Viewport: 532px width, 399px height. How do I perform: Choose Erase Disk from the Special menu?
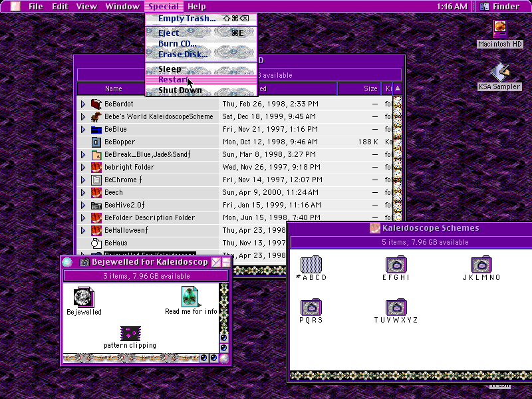pos(201,55)
